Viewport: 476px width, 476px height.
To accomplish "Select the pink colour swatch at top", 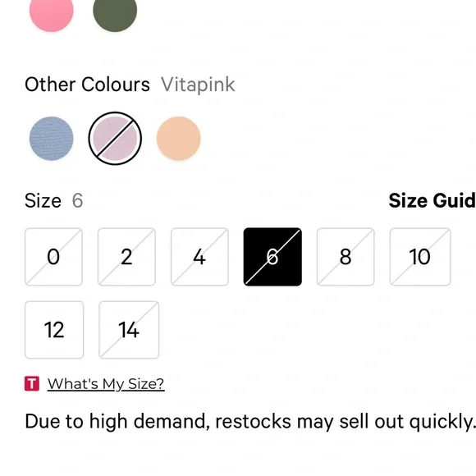I will 52,12.
